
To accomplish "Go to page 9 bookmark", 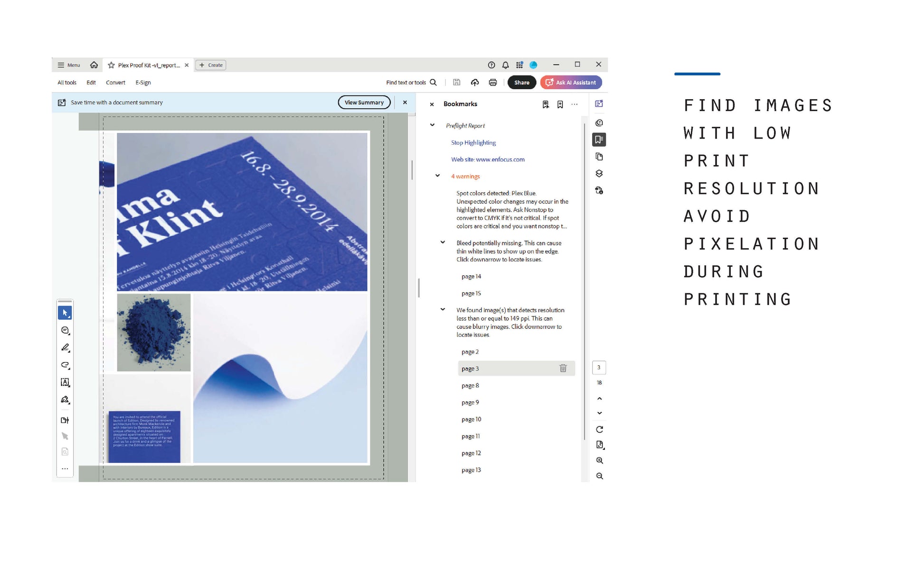I will pos(470,402).
